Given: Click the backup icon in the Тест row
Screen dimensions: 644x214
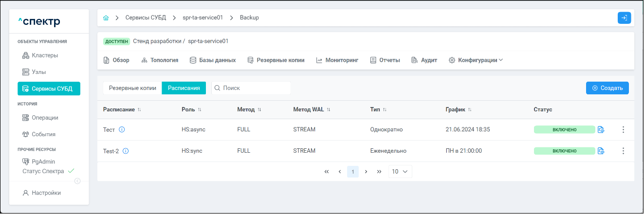Looking at the screenshot, I should pyautogui.click(x=601, y=130).
